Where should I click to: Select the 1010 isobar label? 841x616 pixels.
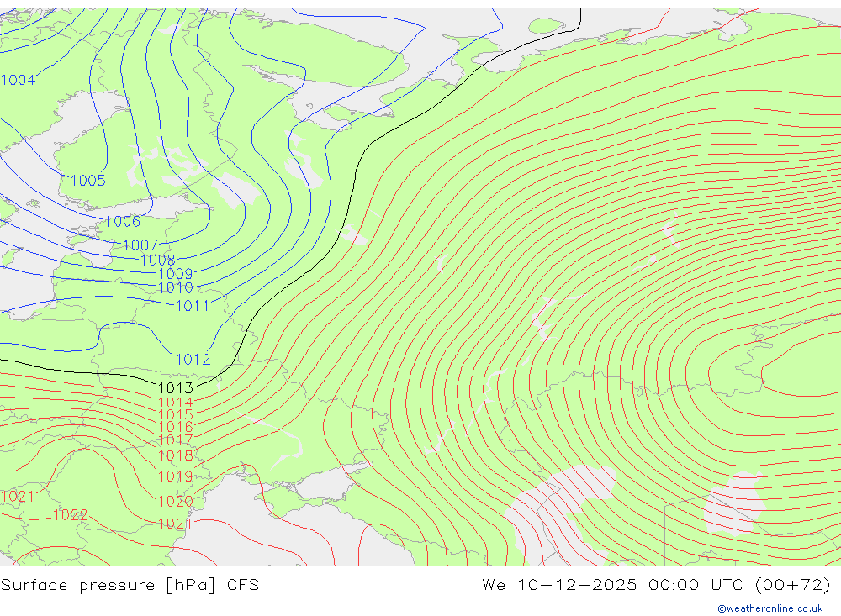click(x=176, y=288)
